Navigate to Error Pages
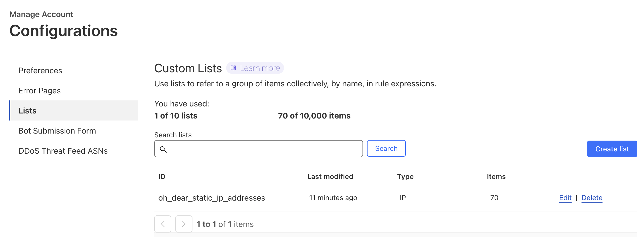The image size is (644, 237). pyautogui.click(x=39, y=91)
